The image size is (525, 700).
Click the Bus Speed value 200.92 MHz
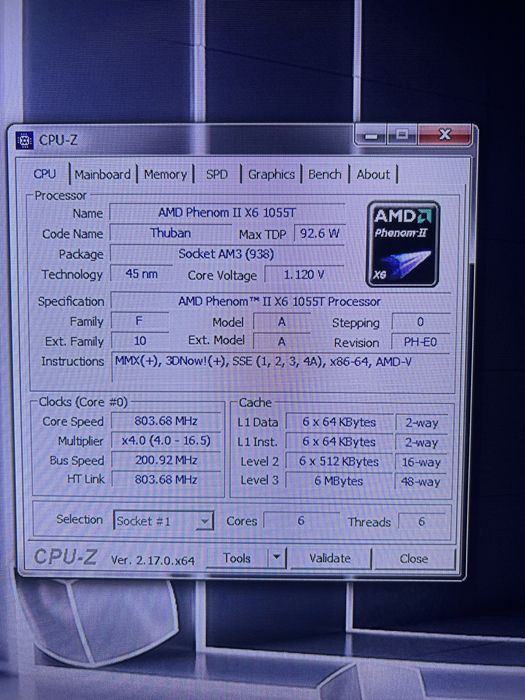[x=166, y=460]
